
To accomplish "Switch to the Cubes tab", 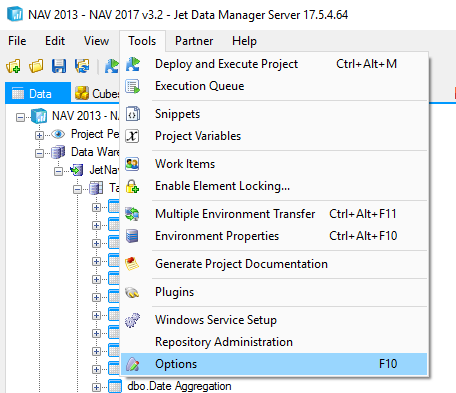I will (x=97, y=94).
